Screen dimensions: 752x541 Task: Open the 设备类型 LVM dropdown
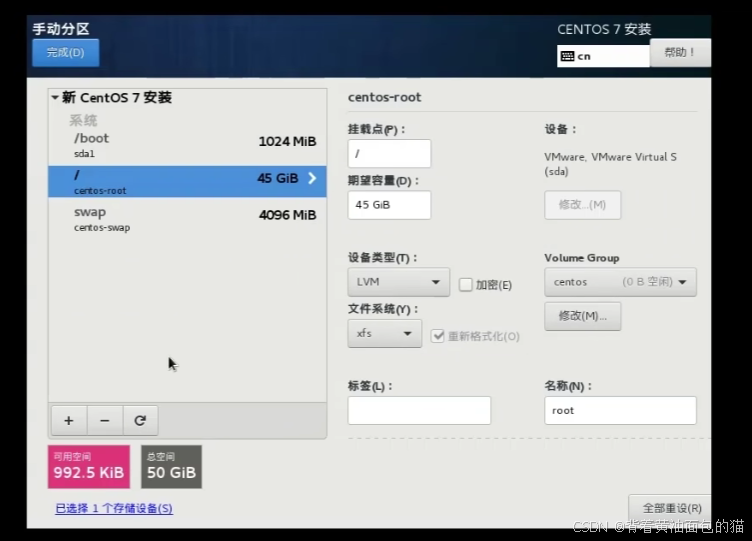[x=399, y=282]
